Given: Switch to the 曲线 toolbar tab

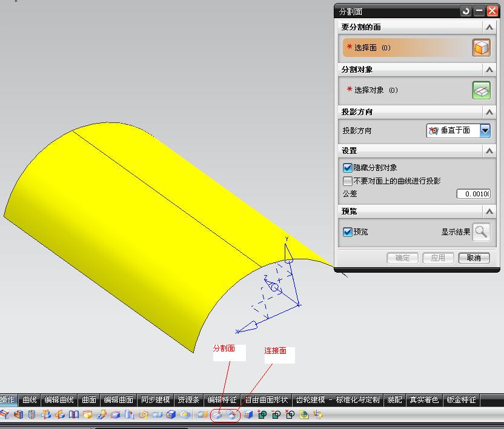Looking at the screenshot, I should pos(29,400).
